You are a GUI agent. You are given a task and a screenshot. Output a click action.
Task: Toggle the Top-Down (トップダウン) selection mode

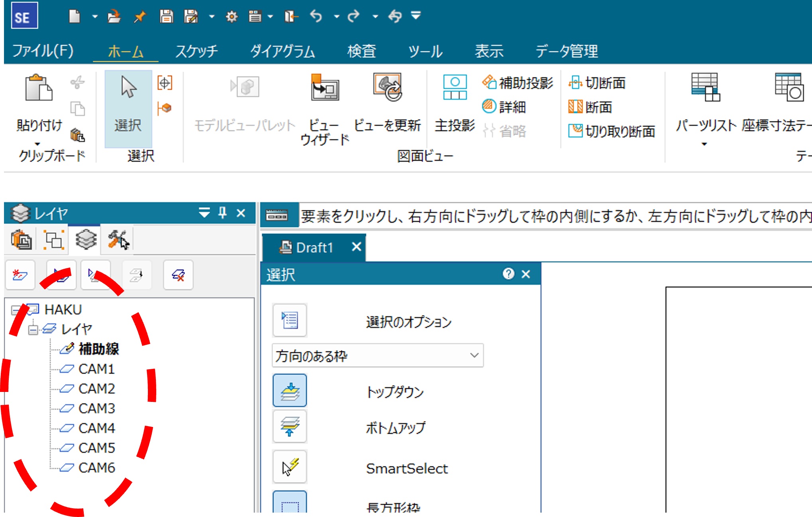tap(290, 391)
